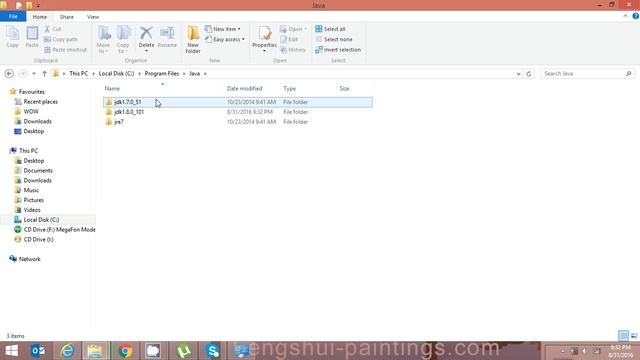Click Paste shortcut in the ribbon
This screenshot has height=360, width=640.
click(65, 50)
